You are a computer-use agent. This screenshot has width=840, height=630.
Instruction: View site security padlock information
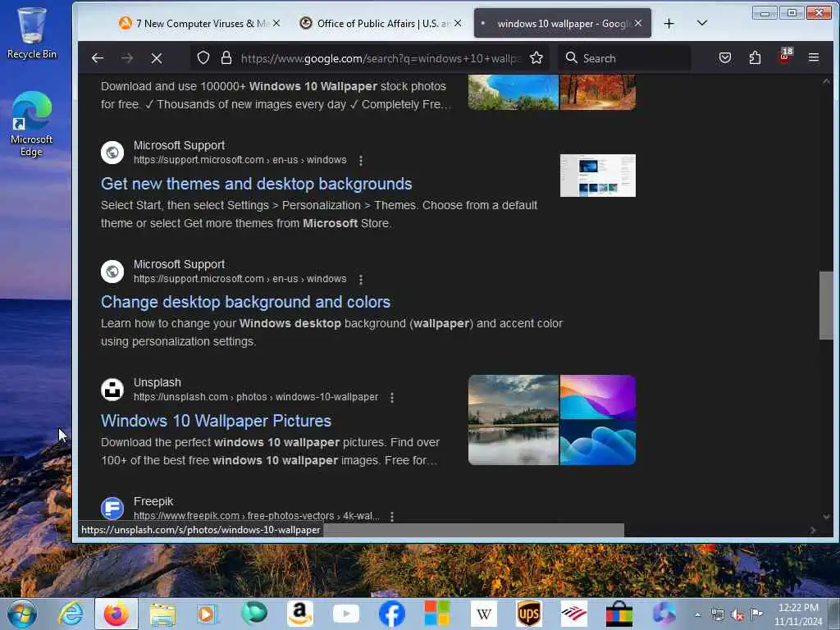point(226,58)
